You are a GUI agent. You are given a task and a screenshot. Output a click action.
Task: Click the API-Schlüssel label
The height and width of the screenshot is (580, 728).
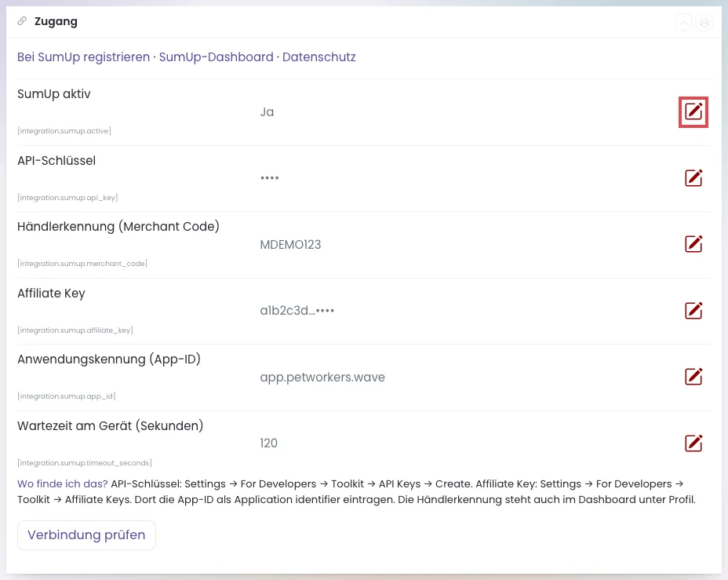pos(56,161)
